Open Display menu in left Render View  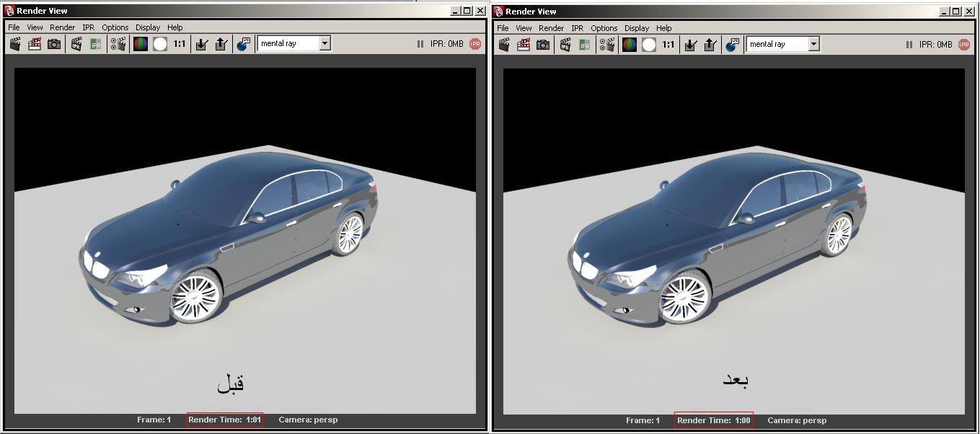[x=148, y=27]
